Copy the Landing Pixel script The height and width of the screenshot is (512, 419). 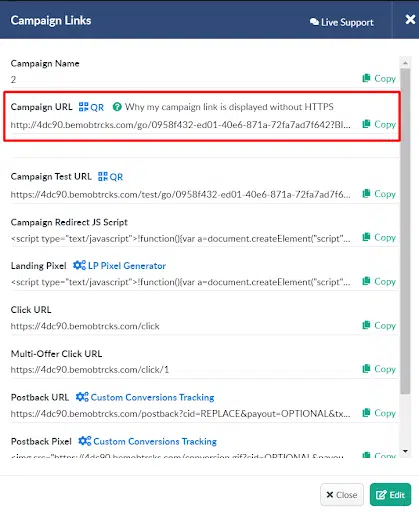pos(379,282)
